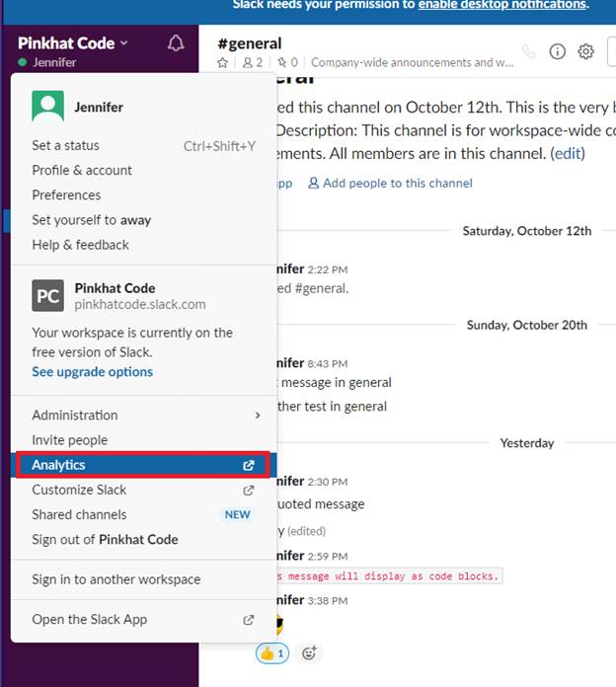
Task: Click the Saturday, October 12th date divider
Action: click(x=527, y=231)
